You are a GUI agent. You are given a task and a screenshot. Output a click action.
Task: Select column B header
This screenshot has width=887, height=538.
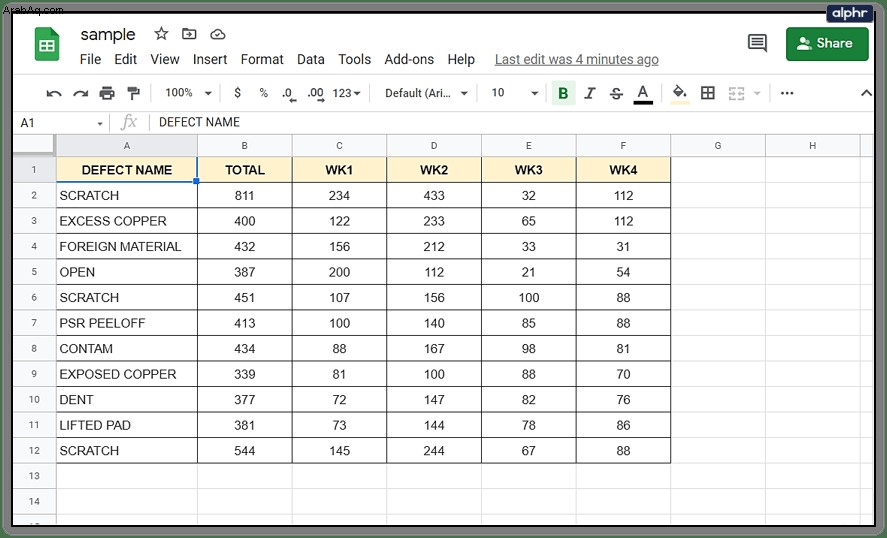(244, 146)
